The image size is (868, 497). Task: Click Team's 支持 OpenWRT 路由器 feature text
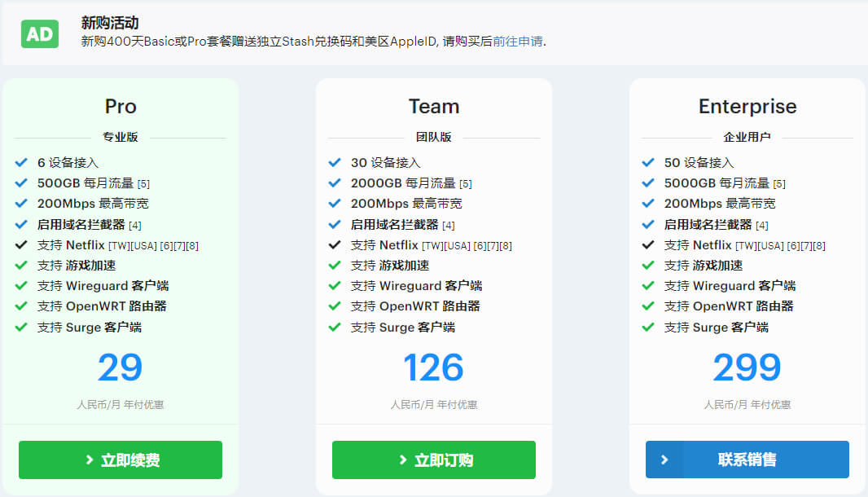(415, 306)
